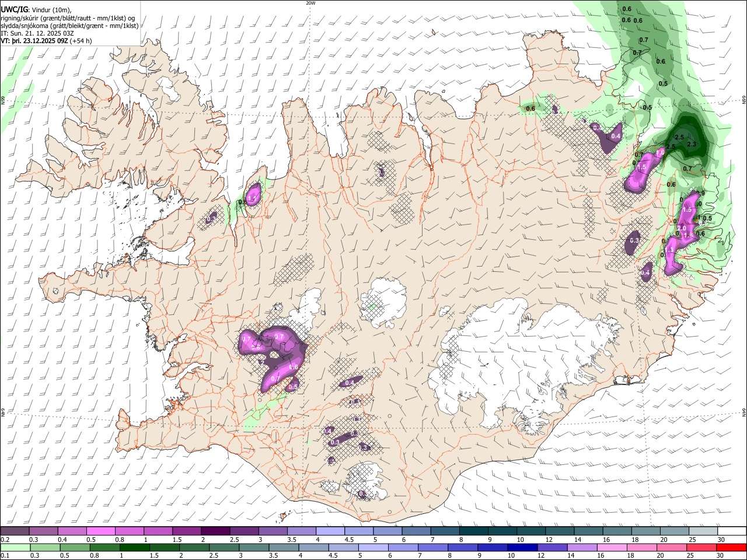Pick the top-row lavender swatch between 4 and 4.5
This screenshot has height=560, width=747.
tap(330, 531)
